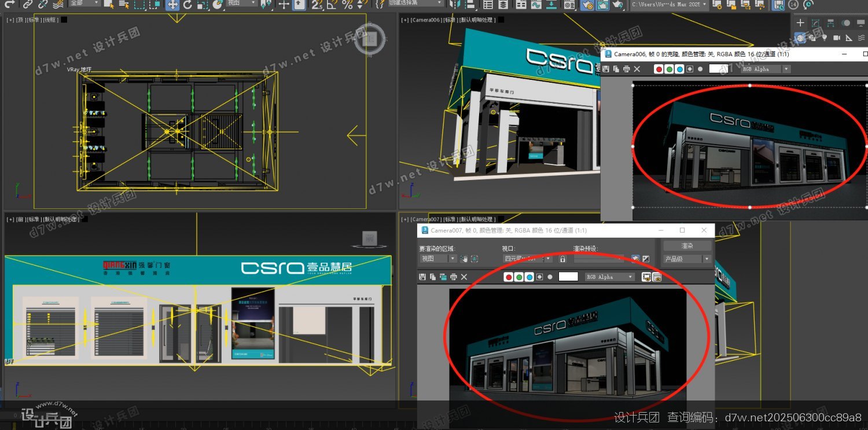Select the Unlink Selection broken-chain icon

click(42, 4)
